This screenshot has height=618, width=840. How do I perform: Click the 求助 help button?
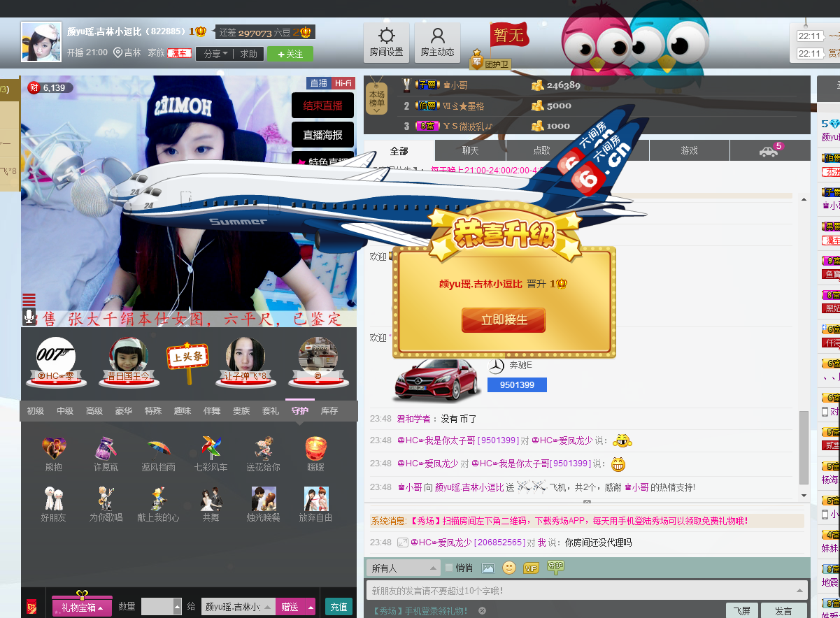point(249,54)
